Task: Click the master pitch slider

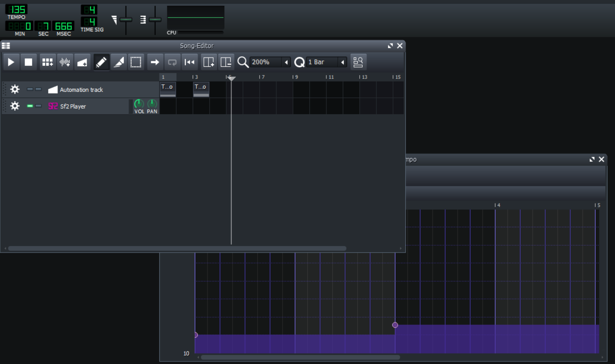Action: [155, 20]
